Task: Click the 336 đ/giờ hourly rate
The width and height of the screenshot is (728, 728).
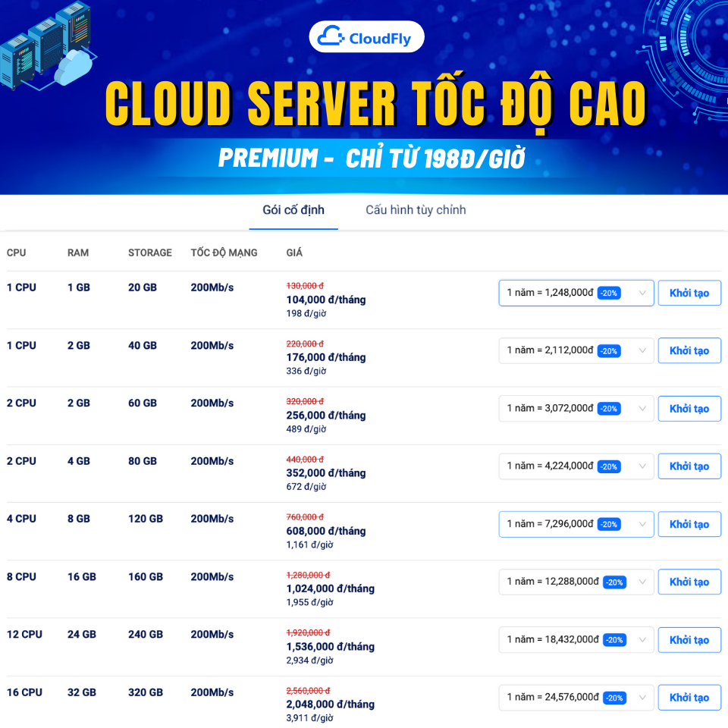Action: point(306,371)
